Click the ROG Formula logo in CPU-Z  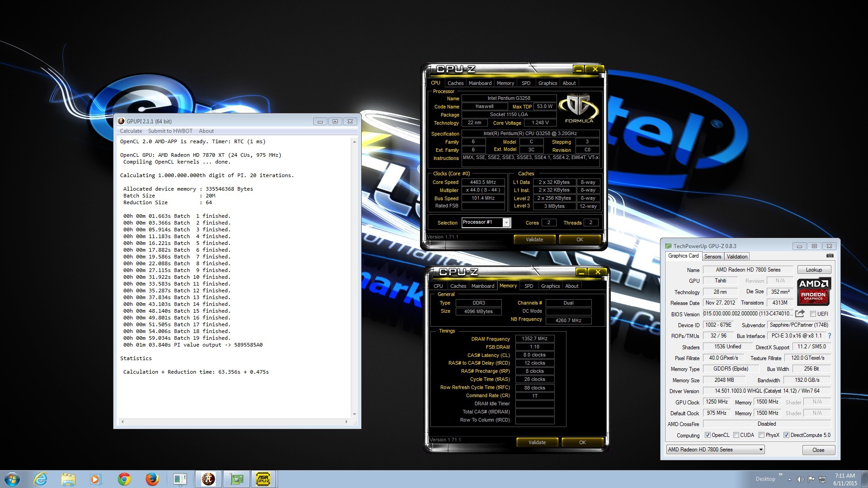579,108
